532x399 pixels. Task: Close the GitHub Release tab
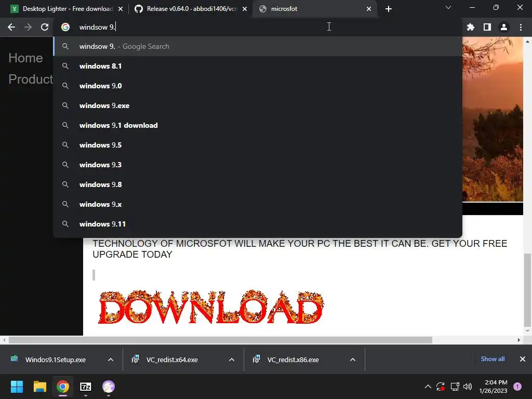point(245,9)
